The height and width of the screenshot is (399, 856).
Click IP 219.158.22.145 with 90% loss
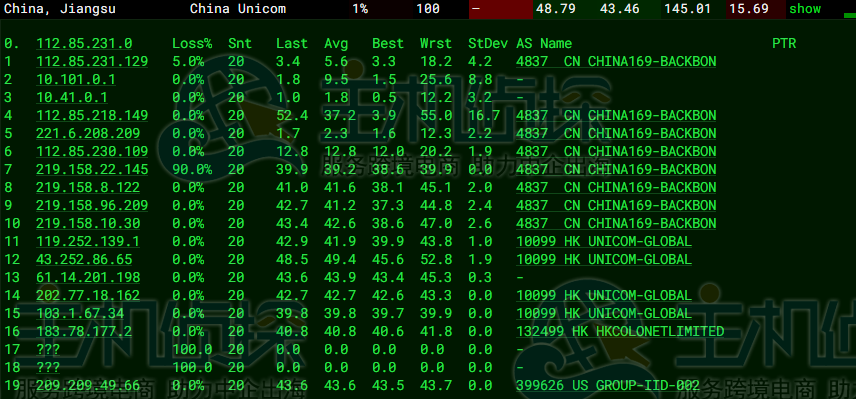click(92, 170)
